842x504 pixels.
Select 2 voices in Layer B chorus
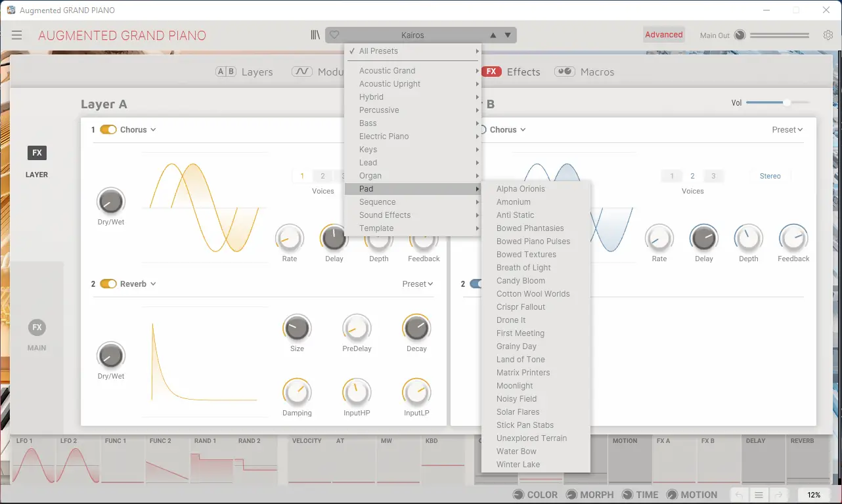click(x=692, y=176)
